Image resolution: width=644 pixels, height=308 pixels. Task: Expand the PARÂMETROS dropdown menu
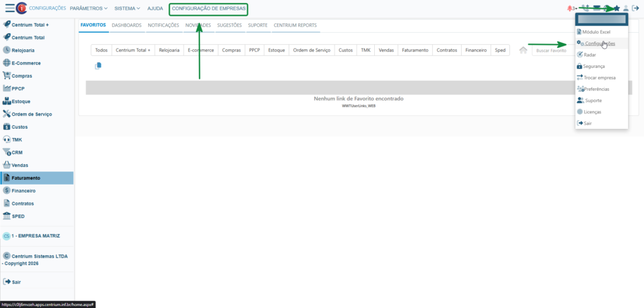(x=89, y=8)
